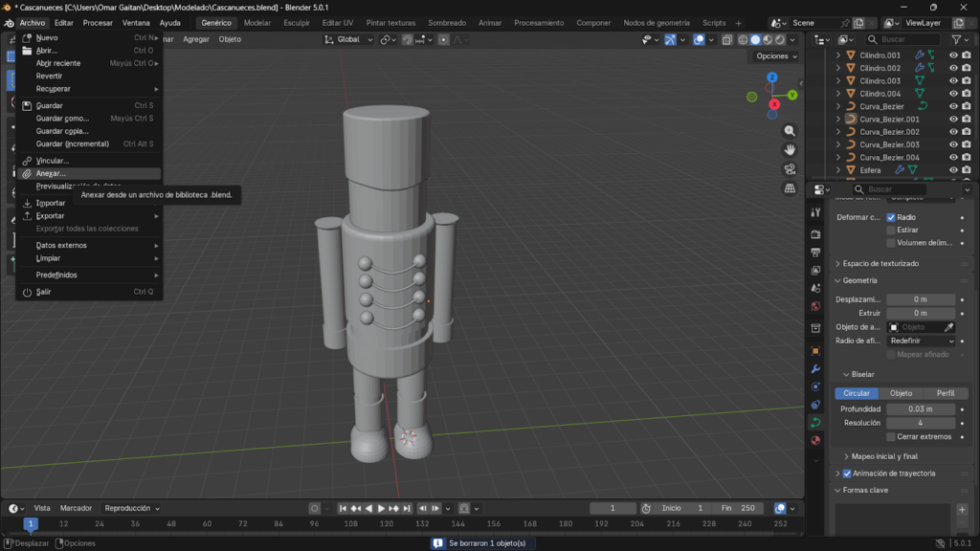Click the hand pan view icon

point(790,150)
